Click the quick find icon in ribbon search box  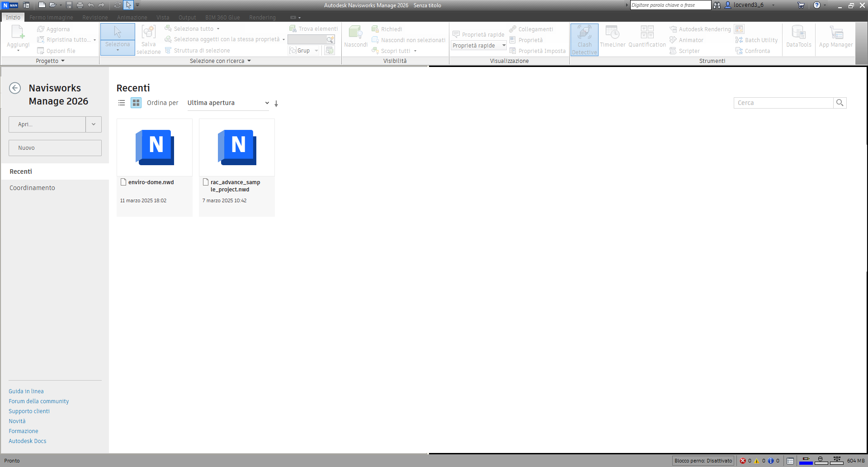pos(330,40)
